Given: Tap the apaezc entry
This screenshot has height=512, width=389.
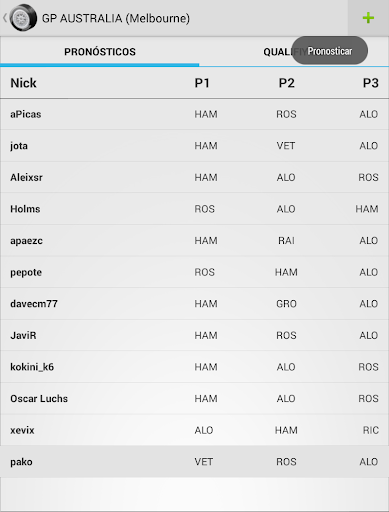Looking at the screenshot, I should coord(194,240).
